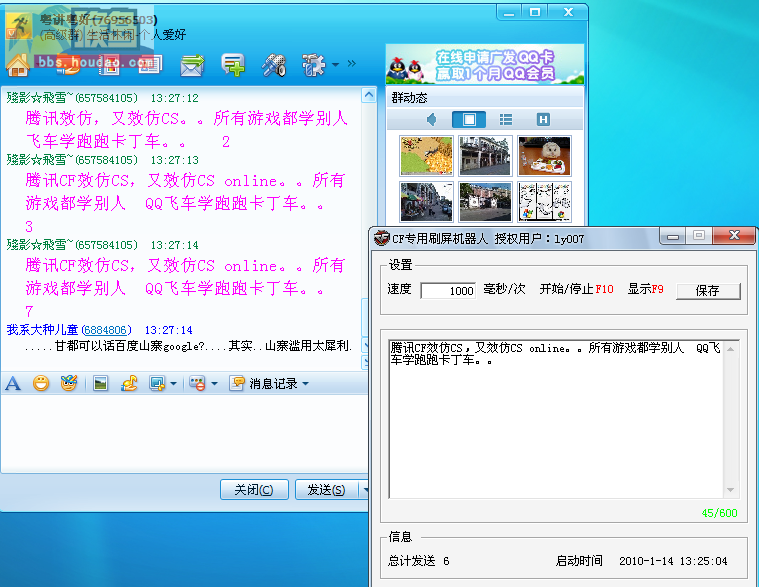Open the Google logos comic thumbnail
Viewport: 759px width, 587px height.
[544, 201]
